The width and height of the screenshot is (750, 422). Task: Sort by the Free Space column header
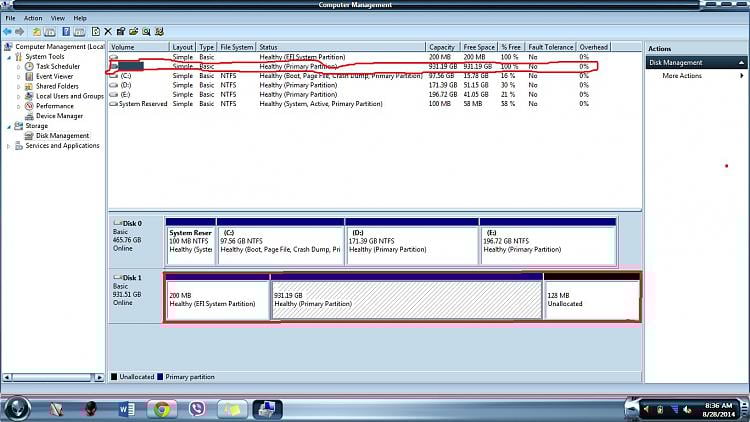479,47
